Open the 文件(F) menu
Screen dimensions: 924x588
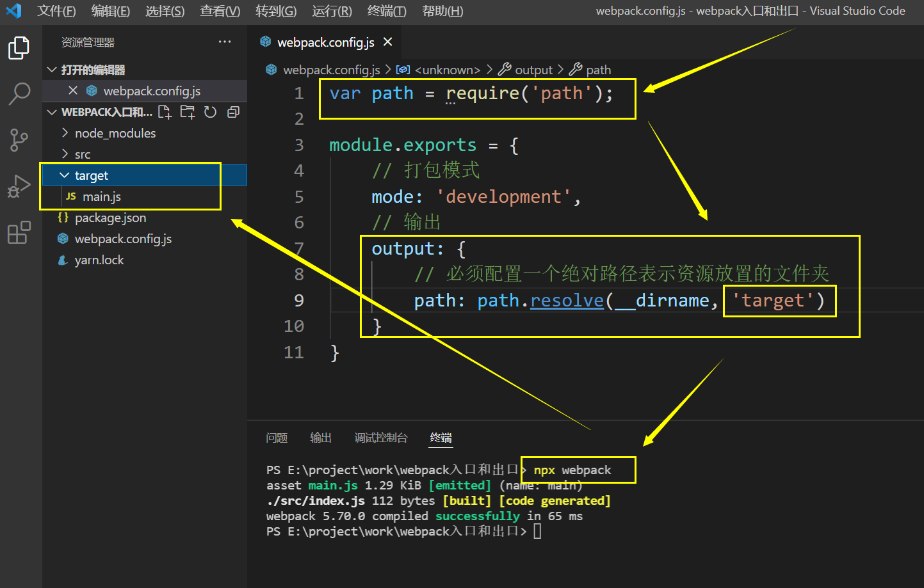point(56,11)
